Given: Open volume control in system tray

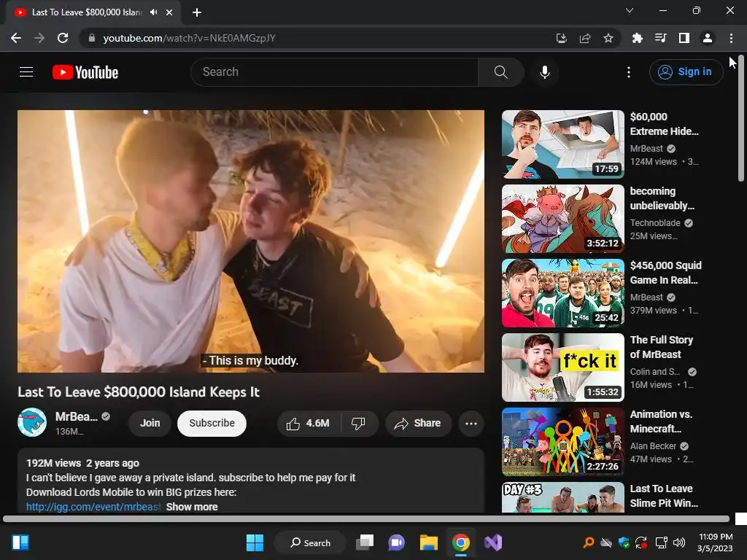Looking at the screenshot, I should pyautogui.click(x=679, y=542).
